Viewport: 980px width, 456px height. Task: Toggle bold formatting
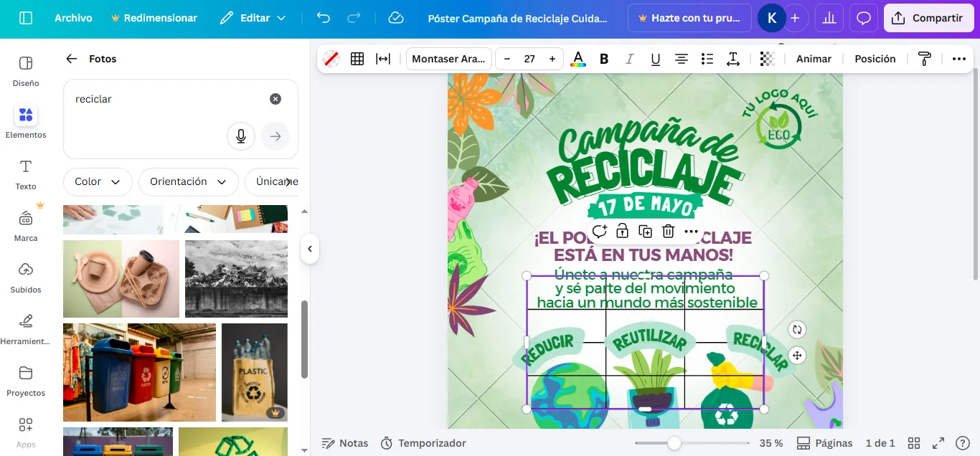603,59
